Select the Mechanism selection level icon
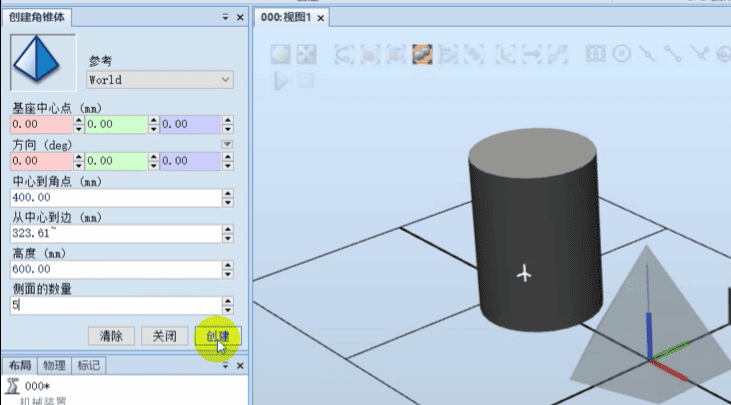This screenshot has height=405, width=731. [474, 54]
